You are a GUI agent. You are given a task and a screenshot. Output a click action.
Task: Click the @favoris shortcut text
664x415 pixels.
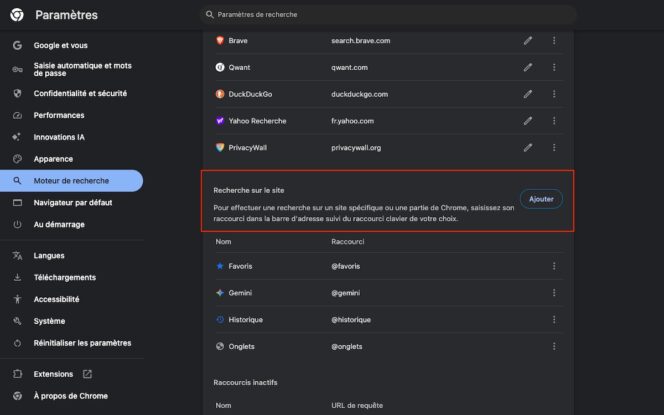346,266
